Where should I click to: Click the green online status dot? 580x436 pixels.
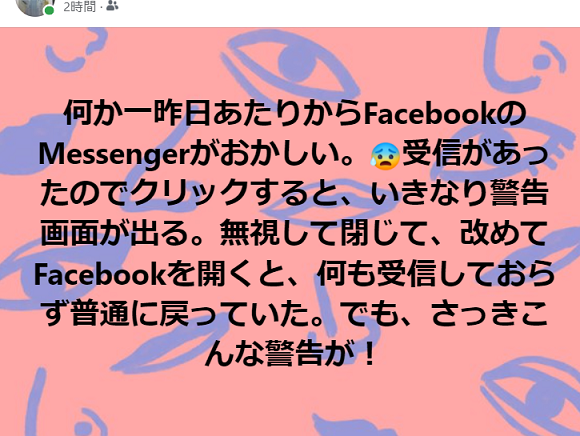(x=49, y=11)
